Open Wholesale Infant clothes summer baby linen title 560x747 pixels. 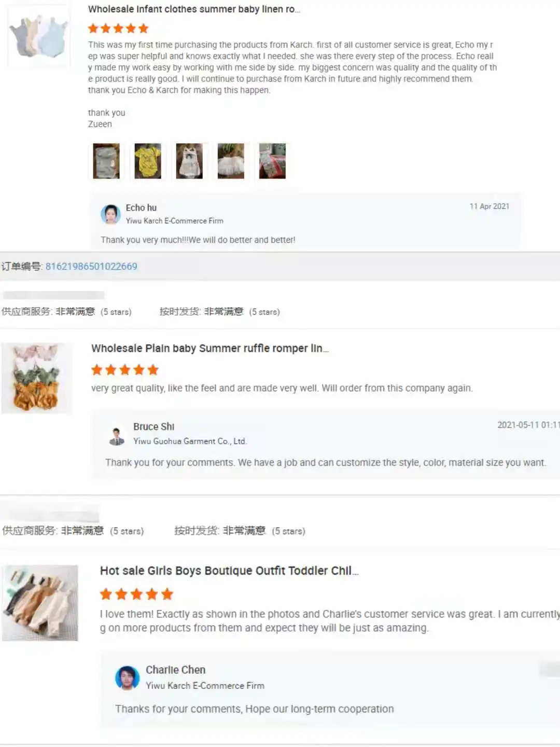point(194,9)
